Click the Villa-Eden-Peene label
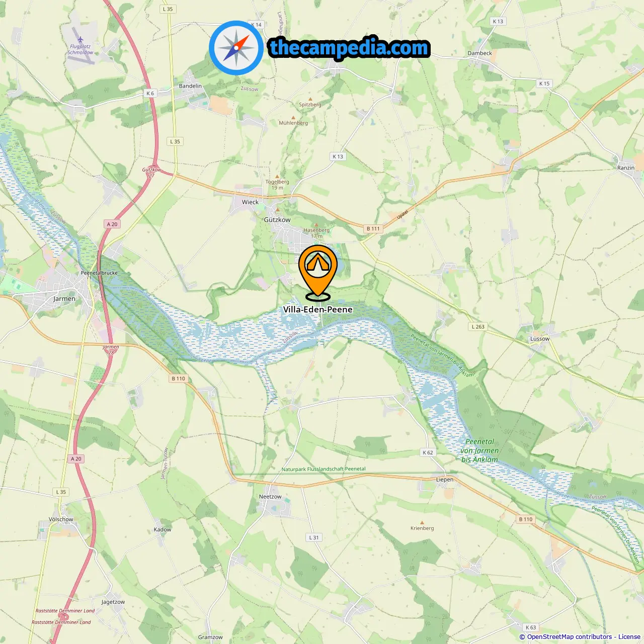Image resolution: width=644 pixels, height=644 pixels. (x=318, y=309)
